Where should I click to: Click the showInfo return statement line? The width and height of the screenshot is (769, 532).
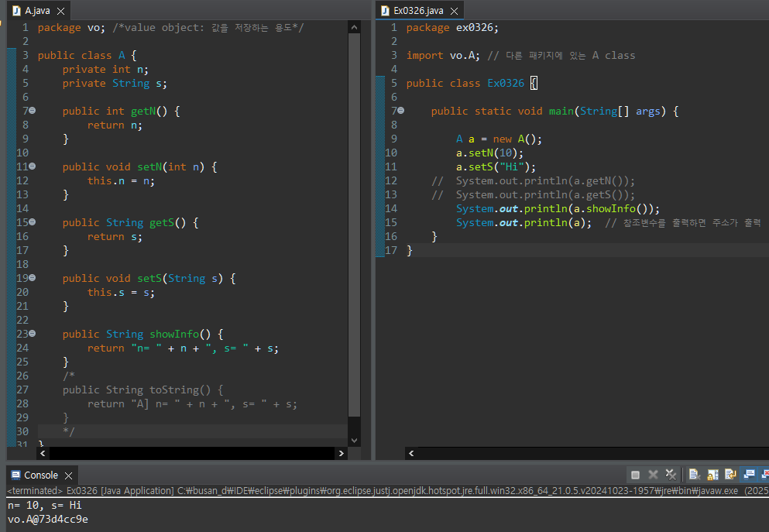pyautogui.click(x=183, y=348)
